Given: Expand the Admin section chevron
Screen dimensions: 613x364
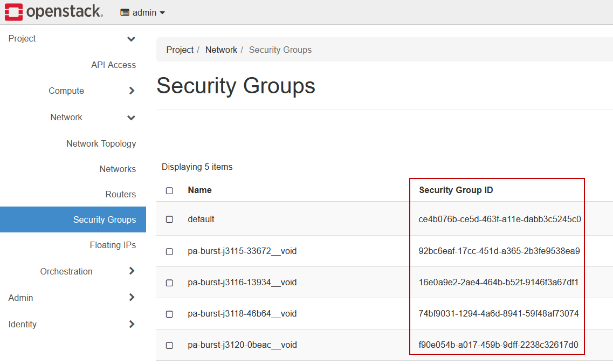Looking at the screenshot, I should [x=132, y=297].
